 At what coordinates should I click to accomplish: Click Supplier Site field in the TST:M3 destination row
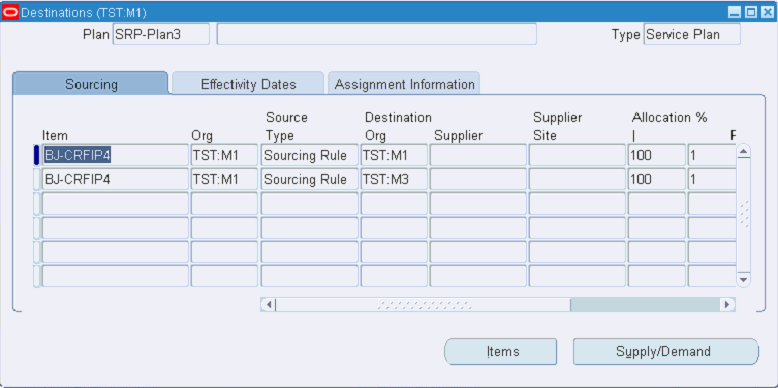coord(578,179)
